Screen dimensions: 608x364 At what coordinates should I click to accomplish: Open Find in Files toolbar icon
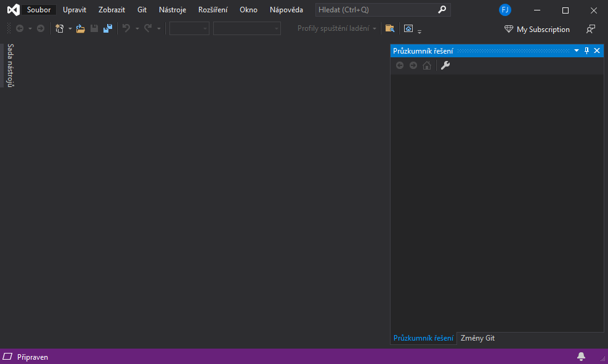tap(389, 28)
